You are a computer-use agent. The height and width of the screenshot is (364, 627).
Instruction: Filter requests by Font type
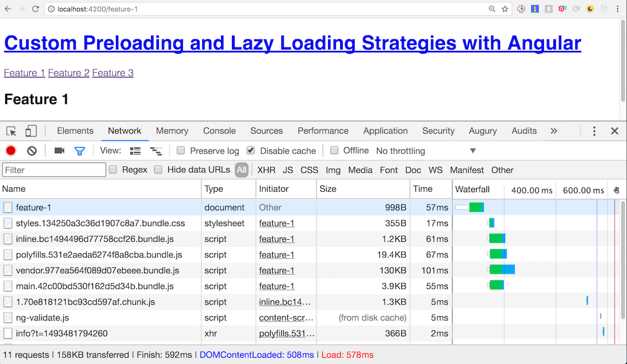(x=389, y=170)
